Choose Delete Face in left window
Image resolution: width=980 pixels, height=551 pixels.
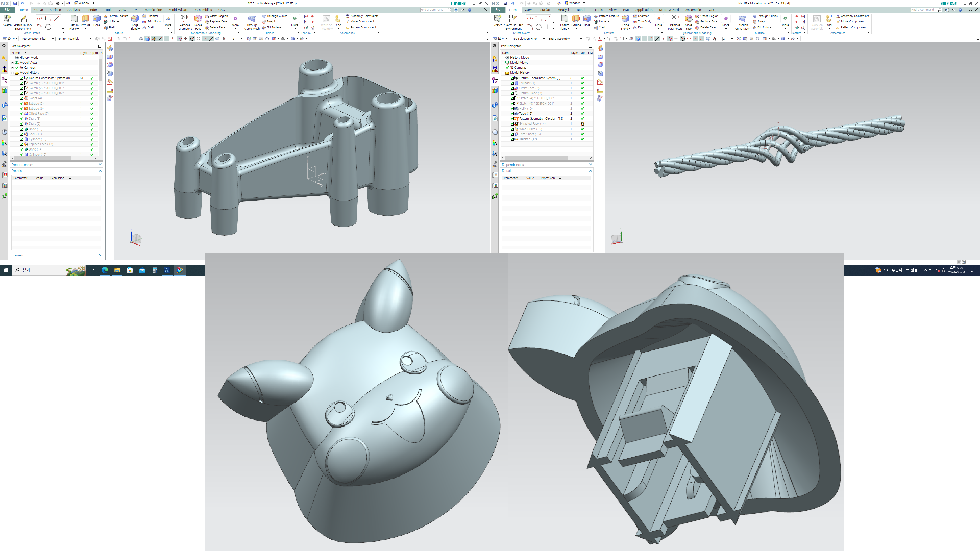[x=215, y=27]
